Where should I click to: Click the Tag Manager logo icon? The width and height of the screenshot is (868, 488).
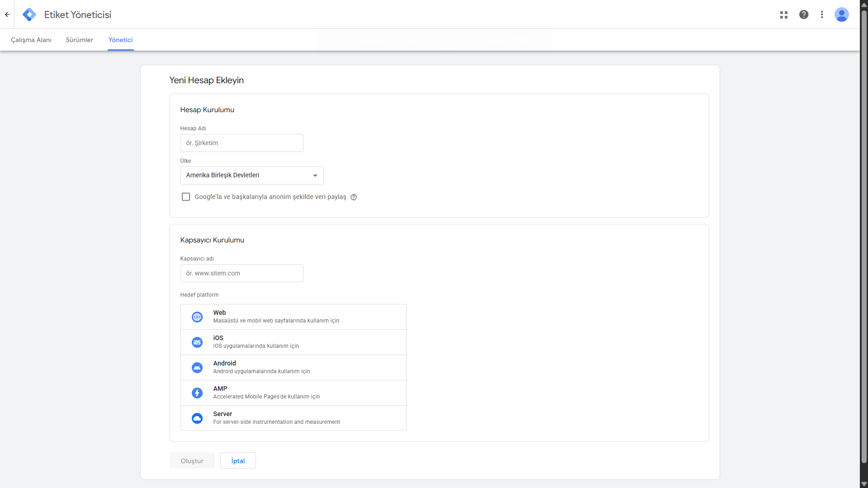click(x=29, y=14)
